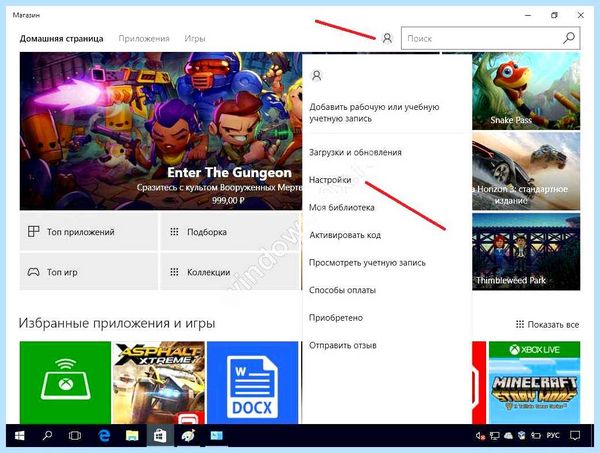Open the paint palette app on taskbar
600x453 pixels.
[188, 435]
